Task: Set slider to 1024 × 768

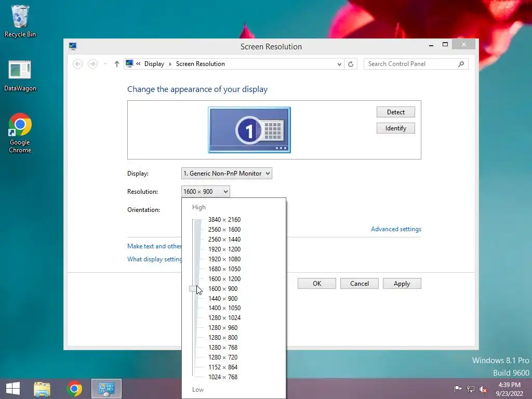Action: pos(223,377)
